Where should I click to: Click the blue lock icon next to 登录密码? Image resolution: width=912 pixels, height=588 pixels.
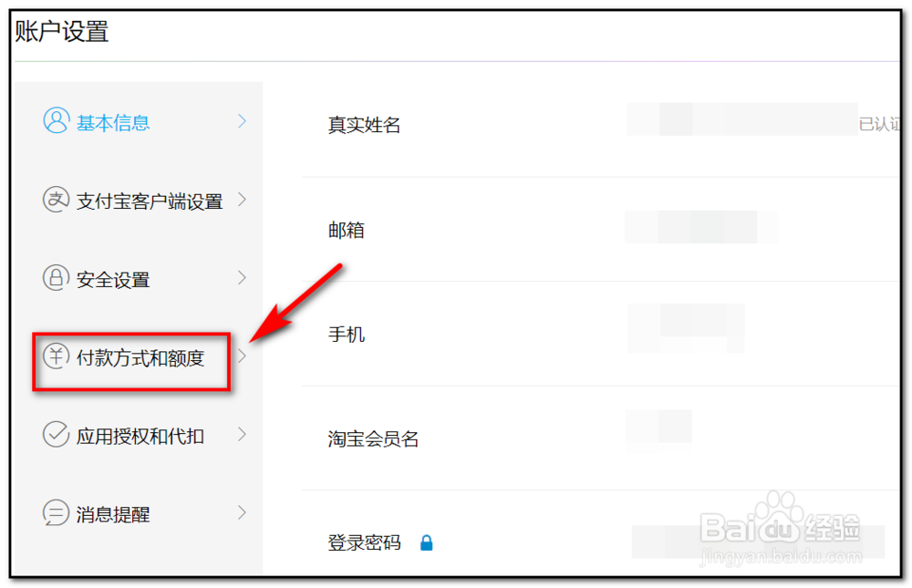click(426, 542)
